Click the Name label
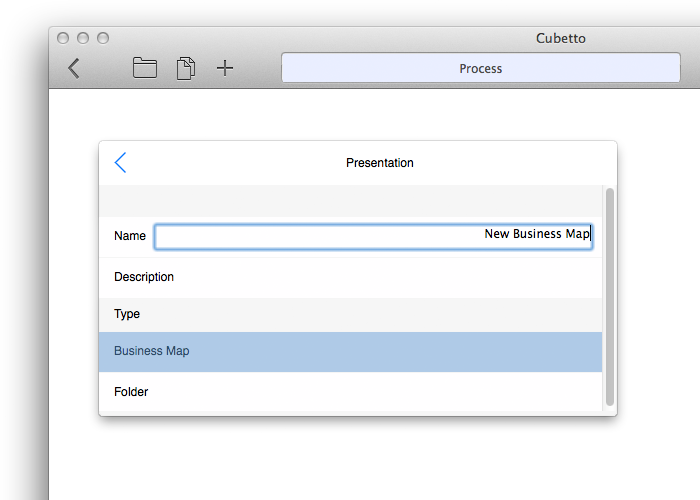The image size is (700, 500). click(x=129, y=236)
